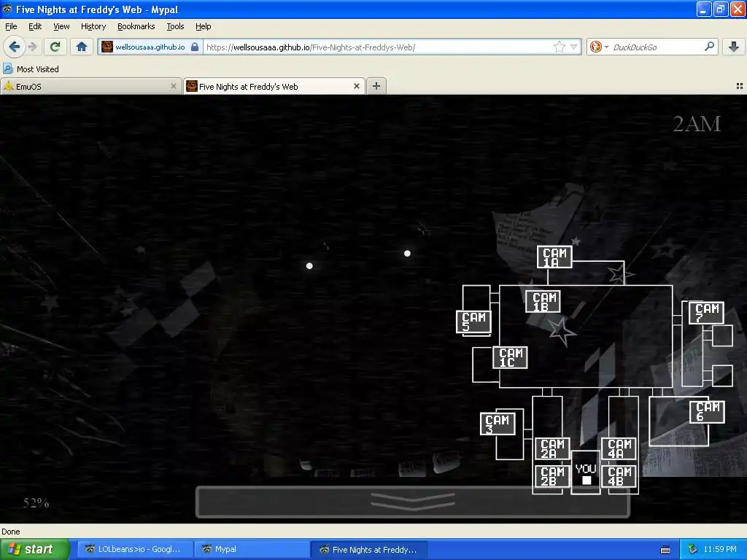The width and height of the screenshot is (747, 560).
Task: Bookmark this page with the star icon
Action: pos(559,47)
